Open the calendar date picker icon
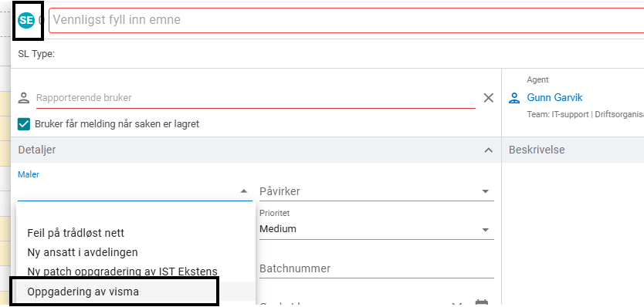Viewport: 644px width, 307px height. coord(481,304)
